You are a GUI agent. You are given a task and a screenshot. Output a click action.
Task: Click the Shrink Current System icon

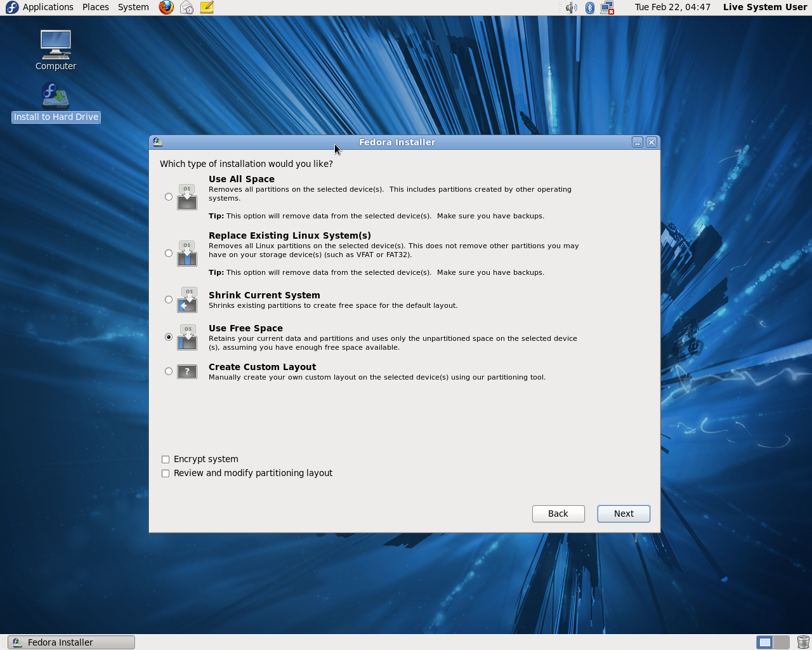187,300
